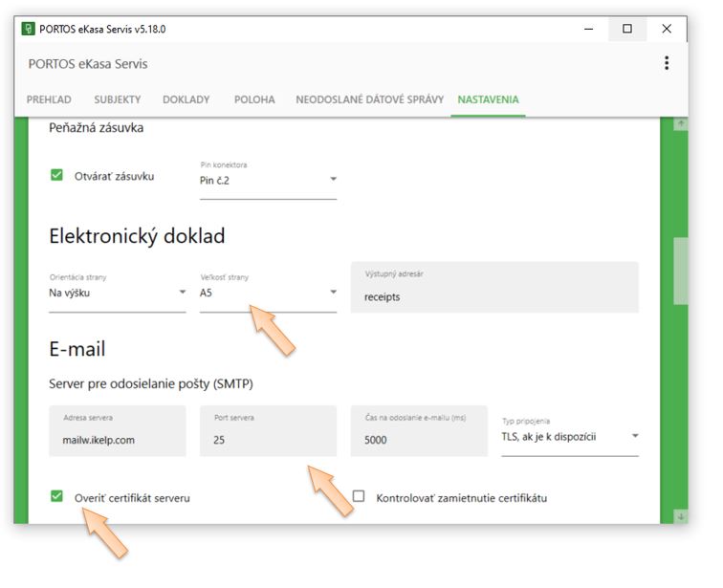Uncheck the Otvárať zásuvku checkbox
The width and height of the screenshot is (723, 588).
56,176
